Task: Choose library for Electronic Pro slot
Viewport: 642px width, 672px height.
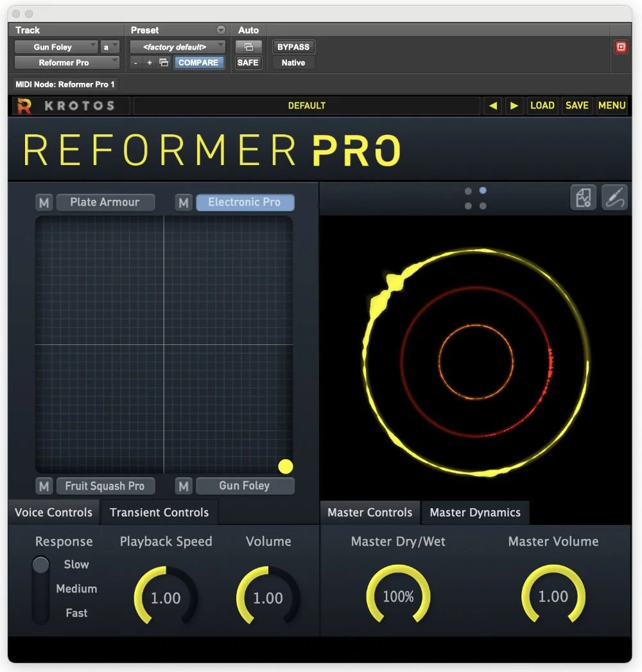Action: coord(245,202)
